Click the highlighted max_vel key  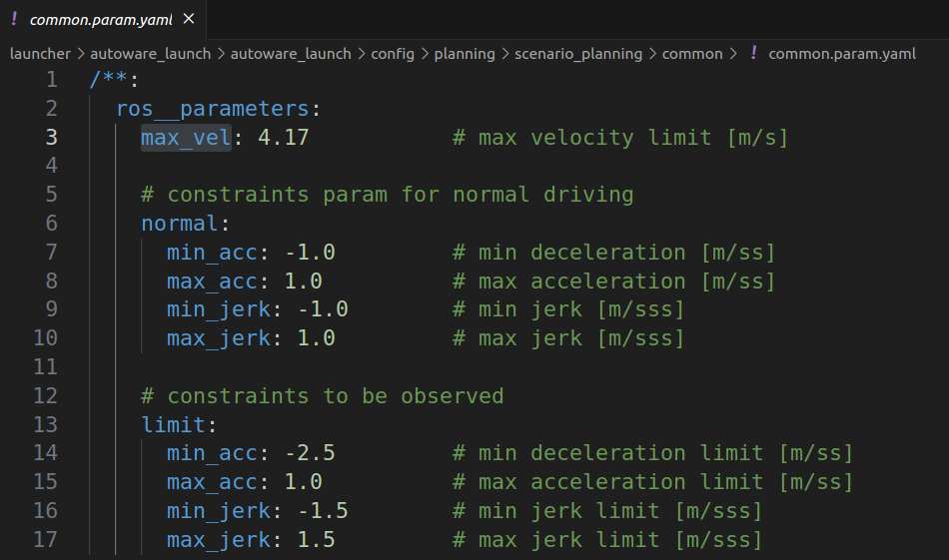(x=186, y=137)
